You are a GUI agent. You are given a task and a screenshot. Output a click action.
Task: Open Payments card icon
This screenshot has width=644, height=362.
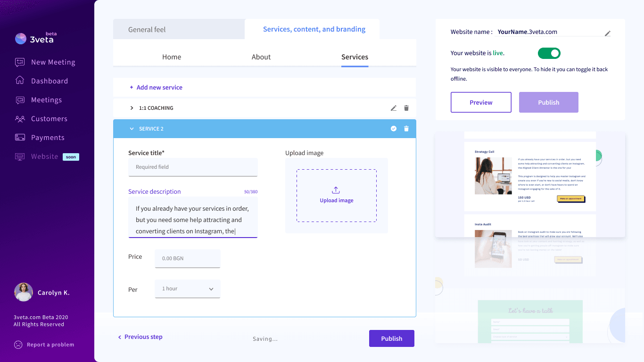(x=20, y=138)
